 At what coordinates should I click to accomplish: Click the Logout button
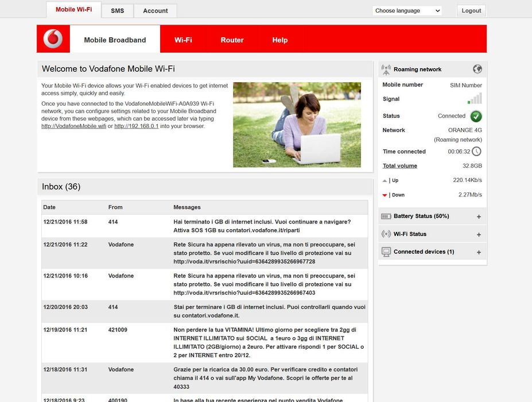[x=471, y=10]
